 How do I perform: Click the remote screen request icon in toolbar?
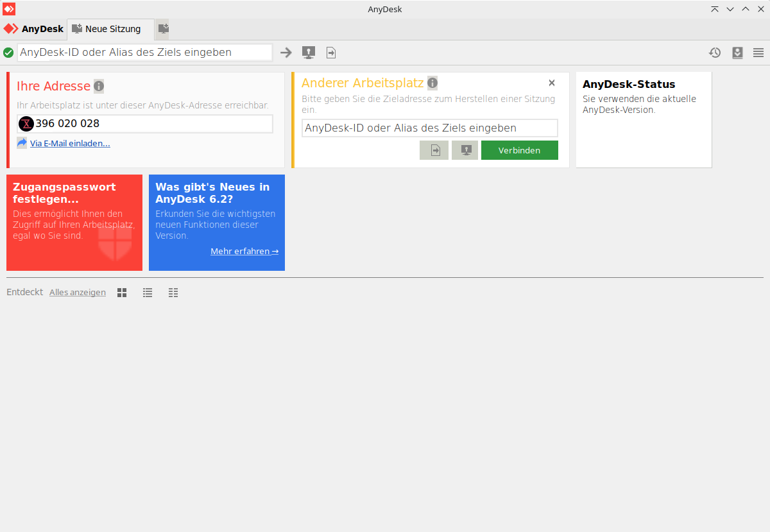[x=309, y=53]
